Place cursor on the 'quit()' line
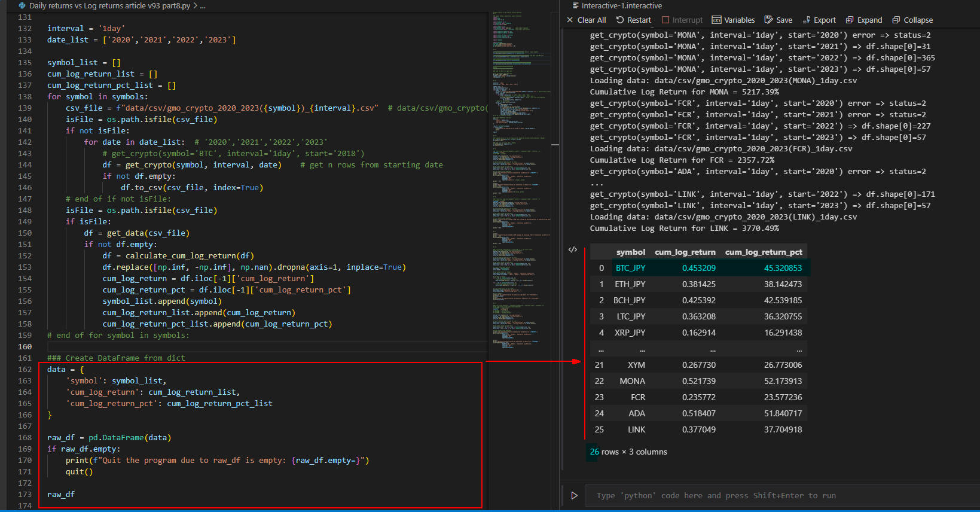Viewport: 980px width, 512px height. [80, 471]
